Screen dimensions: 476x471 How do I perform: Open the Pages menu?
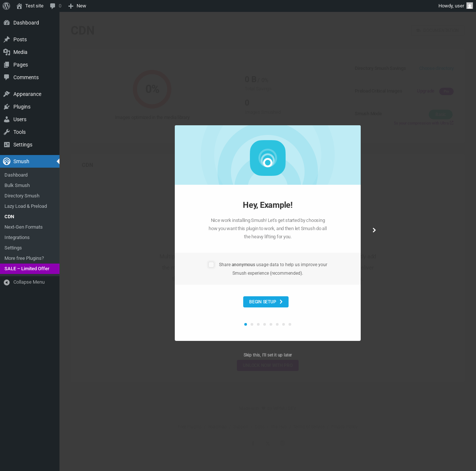coord(30,65)
